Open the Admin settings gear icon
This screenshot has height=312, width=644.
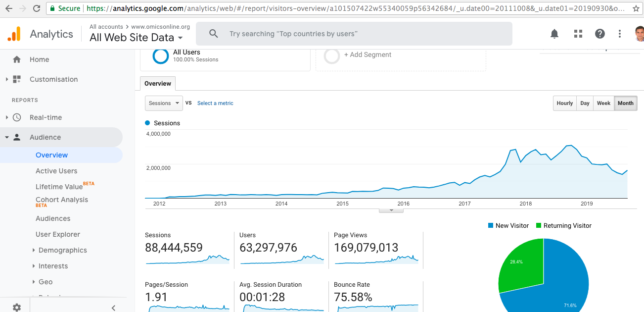click(17, 307)
